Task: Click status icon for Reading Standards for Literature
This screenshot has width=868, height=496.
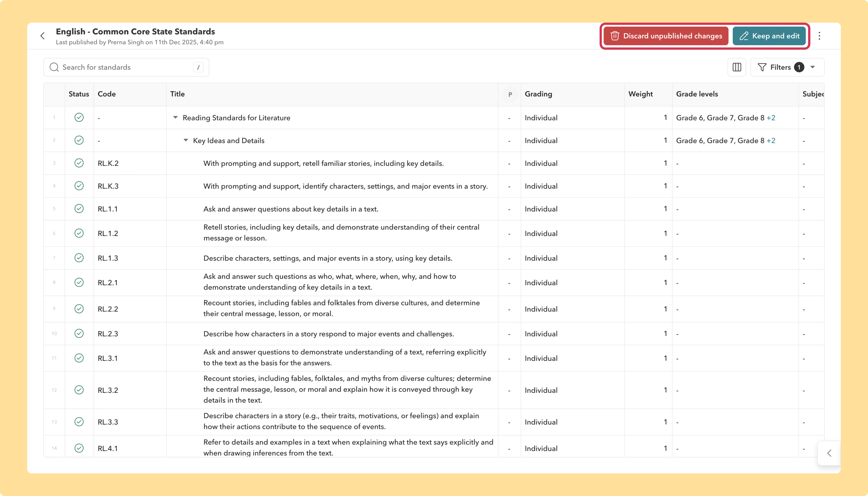Action: point(79,118)
